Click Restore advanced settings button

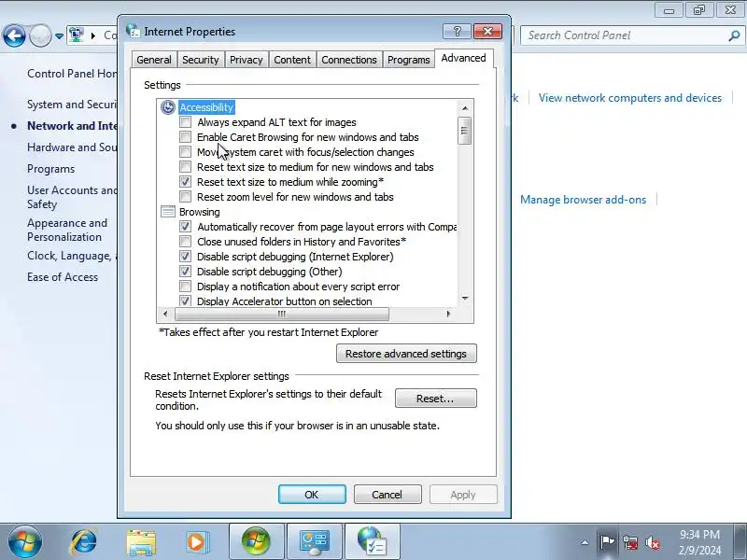pos(406,354)
